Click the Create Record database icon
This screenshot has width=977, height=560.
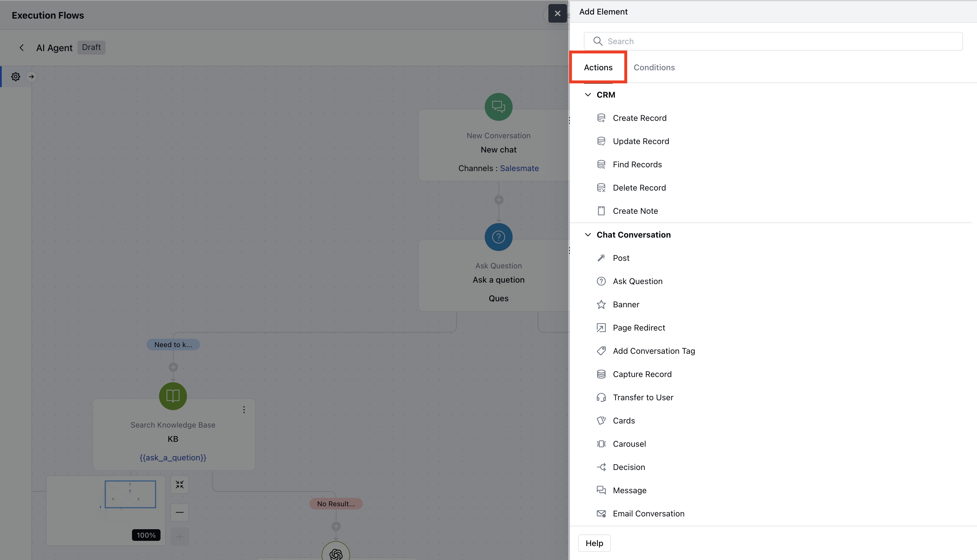pyautogui.click(x=601, y=118)
